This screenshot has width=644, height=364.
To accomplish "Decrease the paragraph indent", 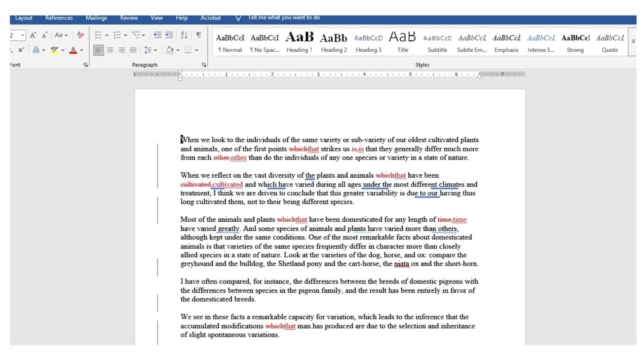I will pos(157,35).
